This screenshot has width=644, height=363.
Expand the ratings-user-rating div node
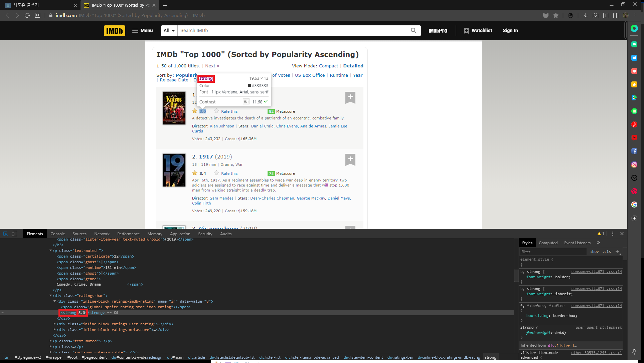click(54, 324)
